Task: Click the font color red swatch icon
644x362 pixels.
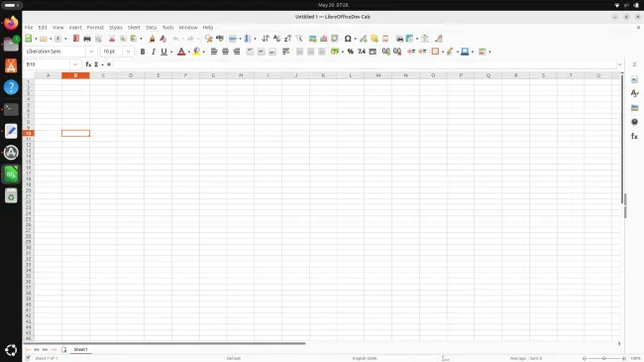Action: (x=181, y=52)
